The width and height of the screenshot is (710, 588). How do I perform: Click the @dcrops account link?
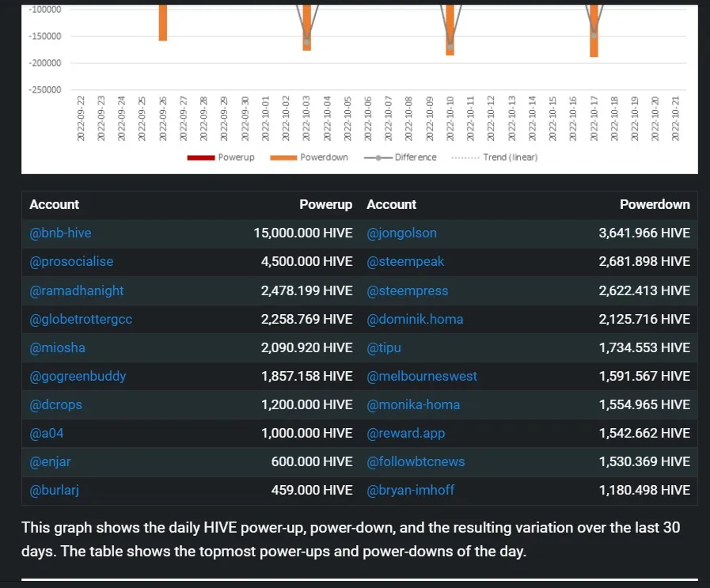click(55, 404)
